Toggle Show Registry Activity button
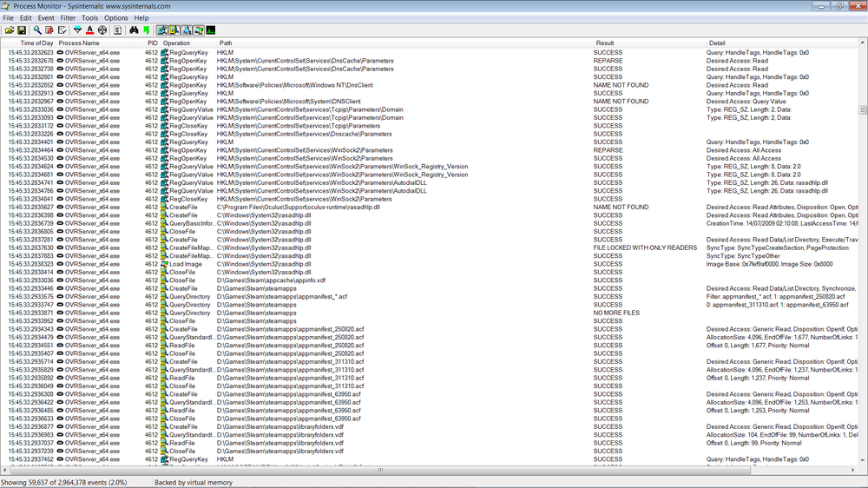The height and width of the screenshot is (488, 868). (161, 30)
